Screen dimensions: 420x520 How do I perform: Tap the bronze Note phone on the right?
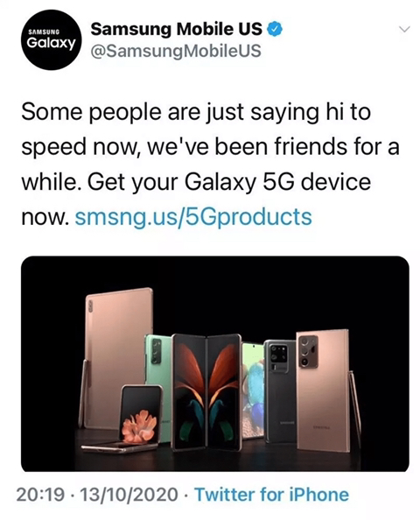pyautogui.click(x=322, y=390)
